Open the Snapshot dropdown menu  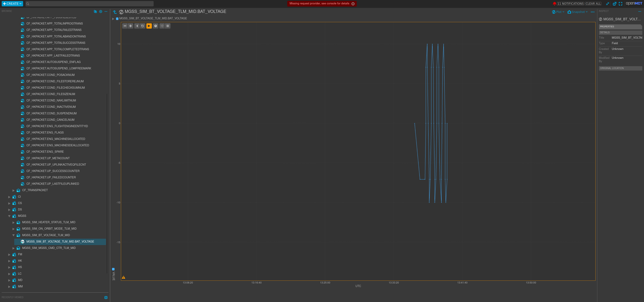pyautogui.click(x=577, y=12)
